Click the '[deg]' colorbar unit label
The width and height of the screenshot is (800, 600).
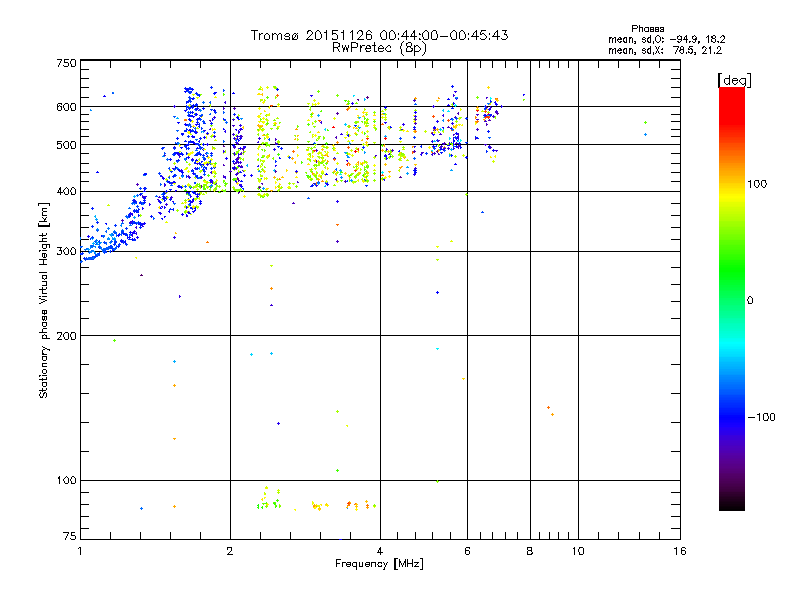coord(734,80)
